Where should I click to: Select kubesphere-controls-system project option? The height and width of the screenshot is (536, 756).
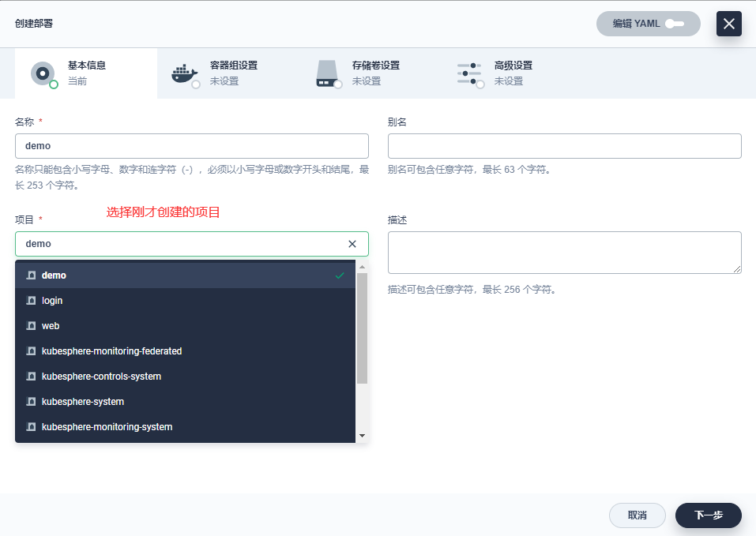coord(101,377)
